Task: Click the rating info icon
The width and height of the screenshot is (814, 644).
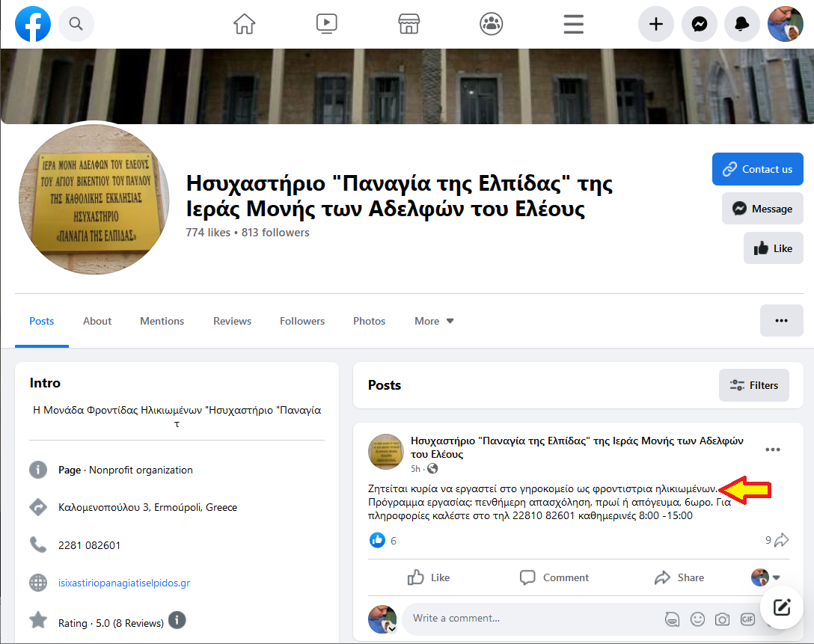Action: (177, 620)
